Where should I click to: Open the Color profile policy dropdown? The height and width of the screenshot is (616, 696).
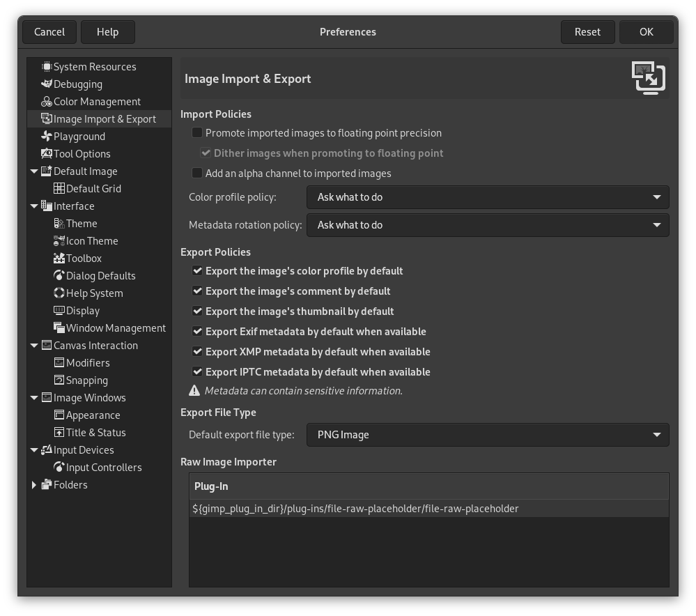[488, 197]
